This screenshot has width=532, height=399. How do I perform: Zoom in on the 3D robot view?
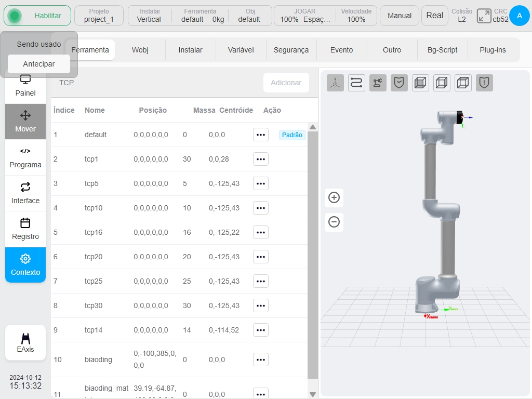point(334,197)
